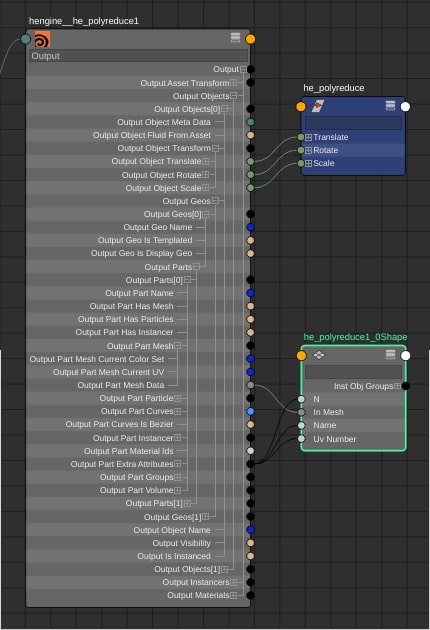
Task: Click the orange output port of hengine node
Action: tap(250, 39)
